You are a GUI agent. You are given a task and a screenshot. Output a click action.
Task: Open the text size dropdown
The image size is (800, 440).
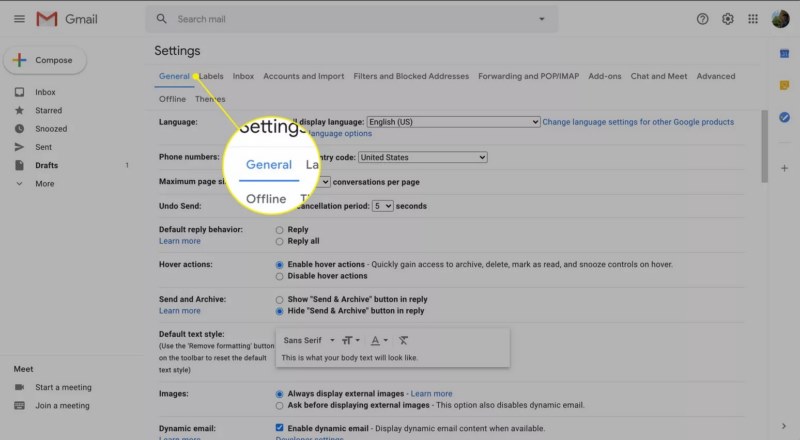351,340
